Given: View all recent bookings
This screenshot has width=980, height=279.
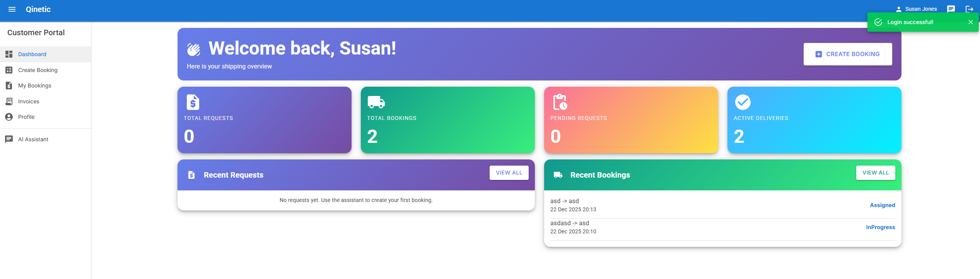Looking at the screenshot, I should point(876,173).
